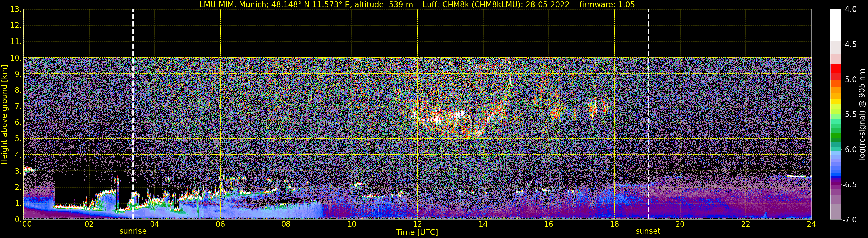This screenshot has width=868, height=238.
Task: Click the time axis tick label "20"
Action: tap(680, 224)
